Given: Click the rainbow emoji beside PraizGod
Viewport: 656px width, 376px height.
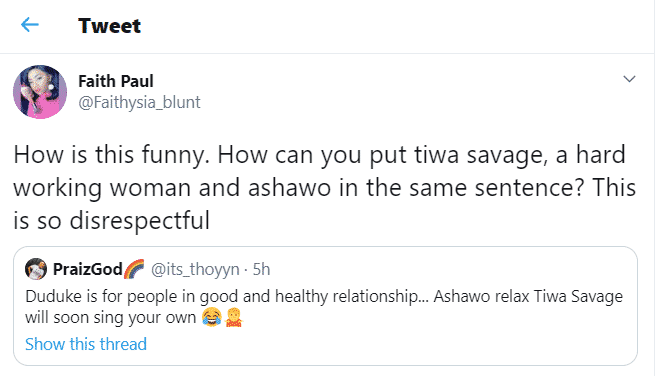Looking at the screenshot, I should click(x=134, y=269).
